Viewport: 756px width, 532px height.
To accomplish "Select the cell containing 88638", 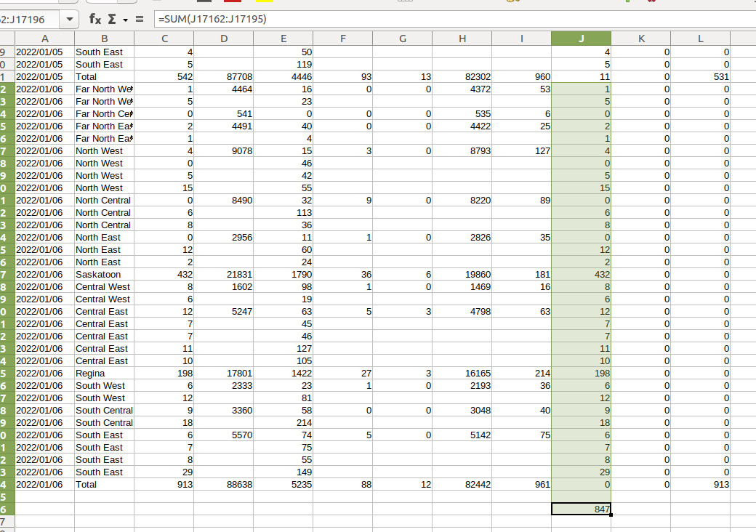I will point(224,485).
